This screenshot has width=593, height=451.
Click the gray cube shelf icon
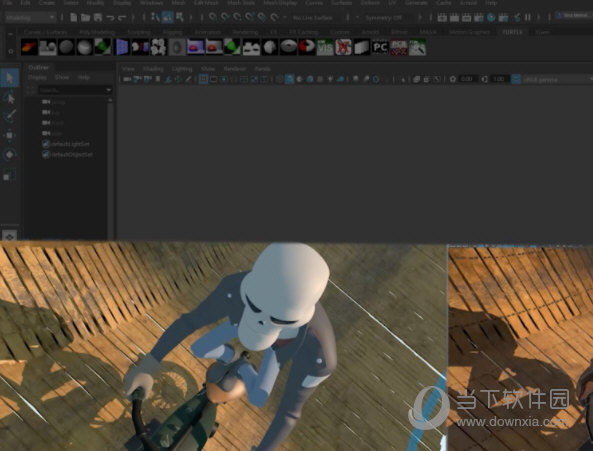coord(362,47)
